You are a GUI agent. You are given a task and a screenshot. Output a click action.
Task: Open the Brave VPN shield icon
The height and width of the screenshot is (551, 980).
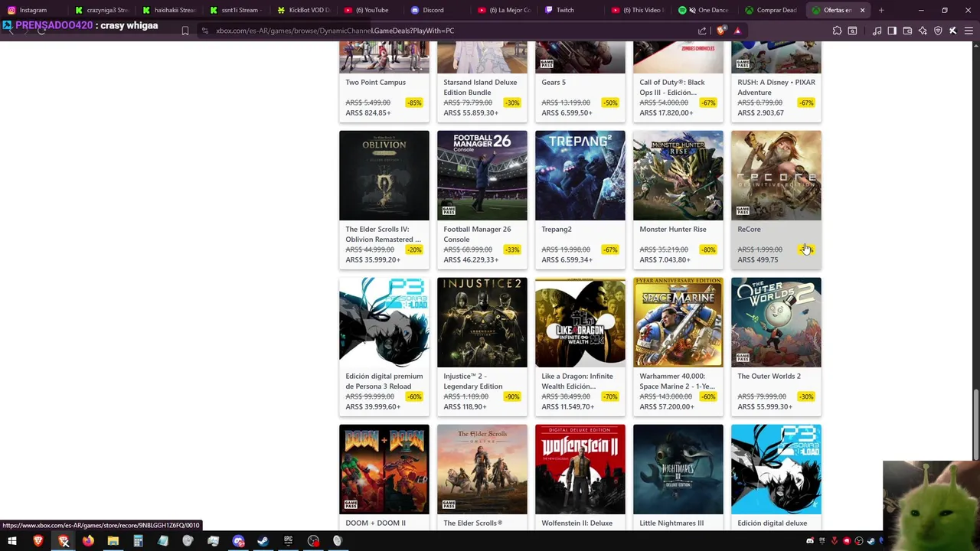click(938, 31)
